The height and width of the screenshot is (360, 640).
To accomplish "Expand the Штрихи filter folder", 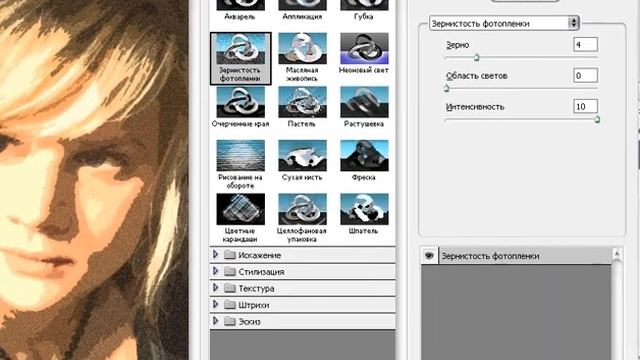I will (x=216, y=304).
